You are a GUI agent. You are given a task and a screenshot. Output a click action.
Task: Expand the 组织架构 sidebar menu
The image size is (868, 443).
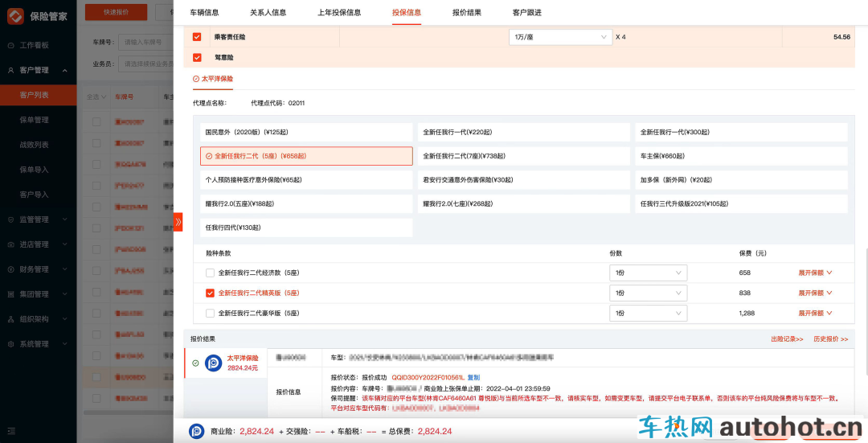[39, 319]
